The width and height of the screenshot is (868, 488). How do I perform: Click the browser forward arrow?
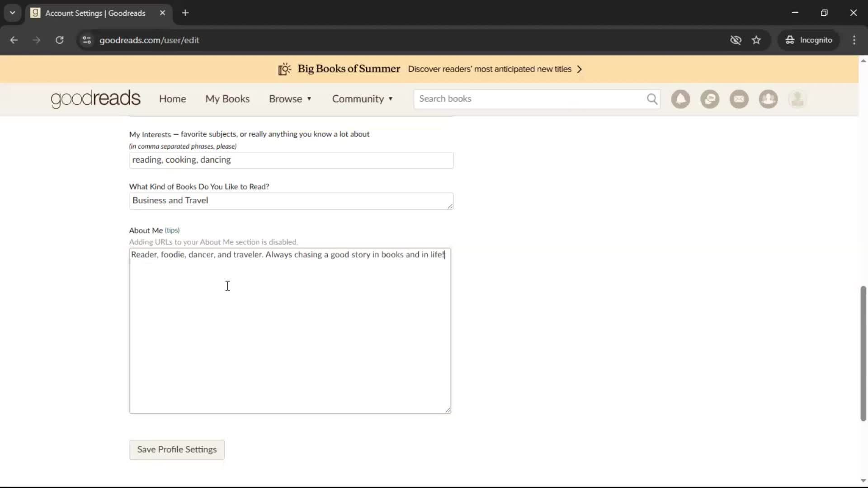point(36,40)
